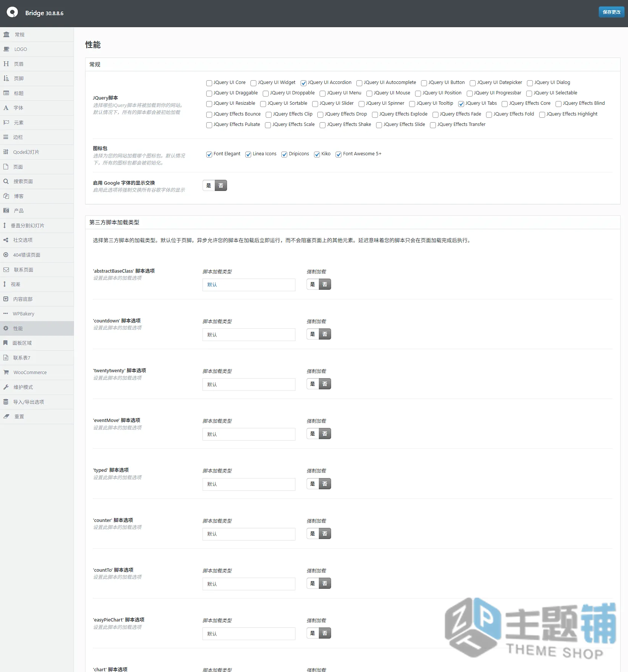Screen dimensions: 628x672
Task: Open the 博客 settings section
Action: [37, 196]
